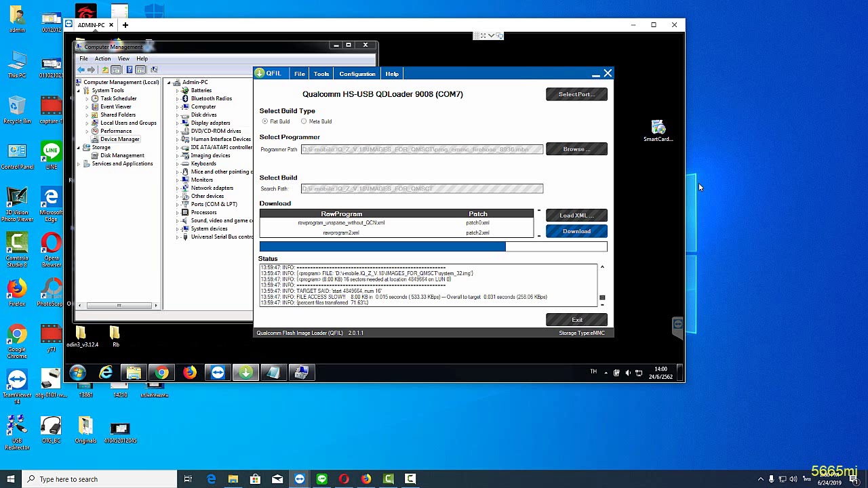Open QFIL Tools menu
Image resolution: width=868 pixels, height=488 pixels.
321,74
